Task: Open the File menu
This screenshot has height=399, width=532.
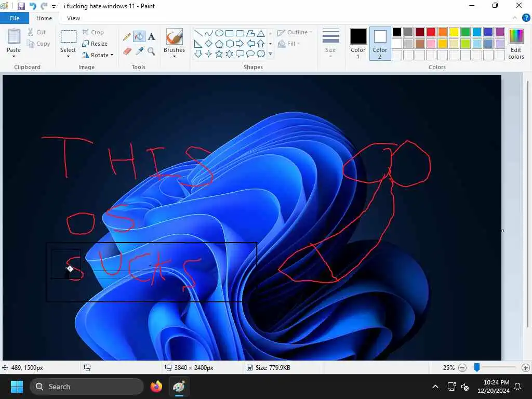Action: pyautogui.click(x=15, y=18)
